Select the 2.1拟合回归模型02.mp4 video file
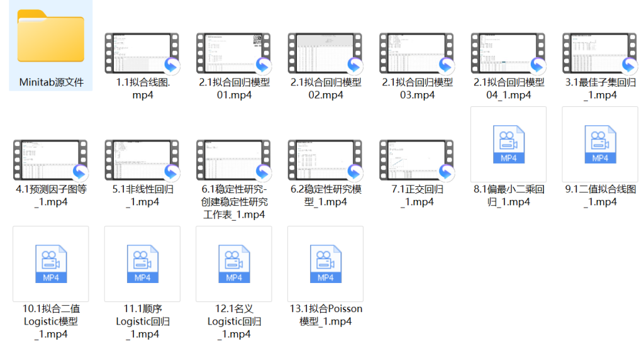The image size is (644, 356). click(x=325, y=53)
